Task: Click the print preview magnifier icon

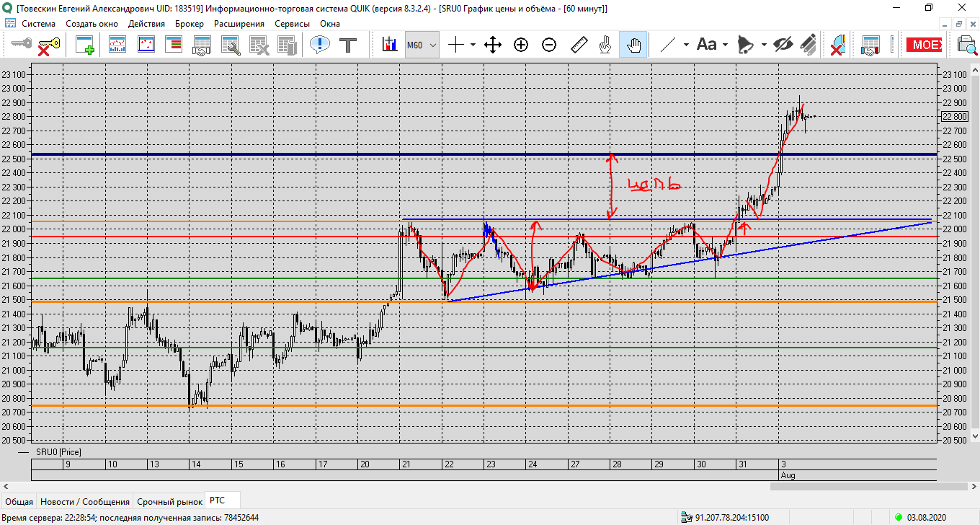Action: tap(967, 45)
